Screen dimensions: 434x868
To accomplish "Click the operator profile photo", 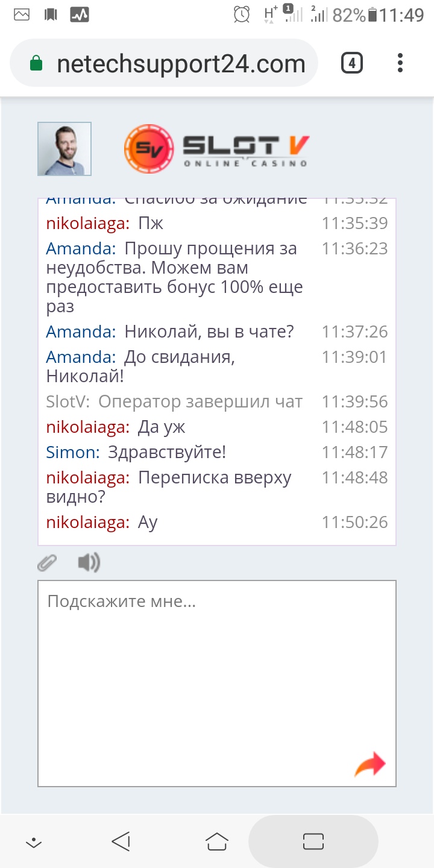I will pyautogui.click(x=64, y=149).
